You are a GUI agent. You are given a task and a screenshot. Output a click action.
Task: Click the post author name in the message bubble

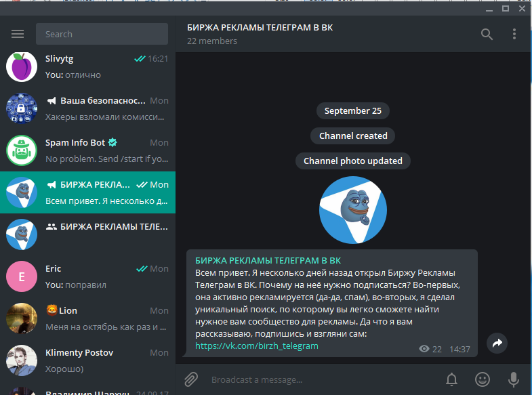click(x=268, y=260)
